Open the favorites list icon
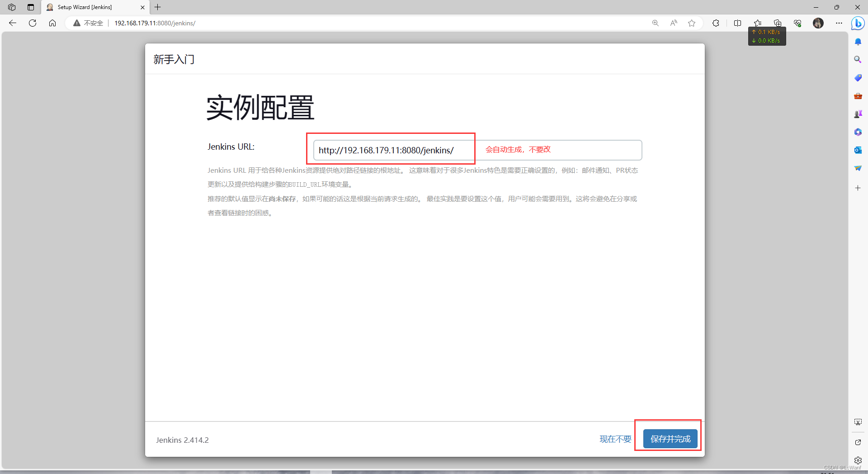 [x=758, y=23]
